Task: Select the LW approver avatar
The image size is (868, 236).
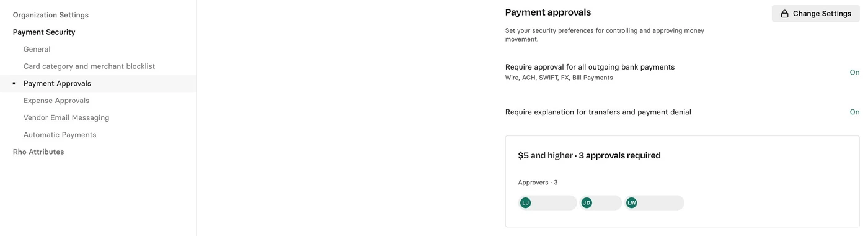Action: [x=631, y=203]
